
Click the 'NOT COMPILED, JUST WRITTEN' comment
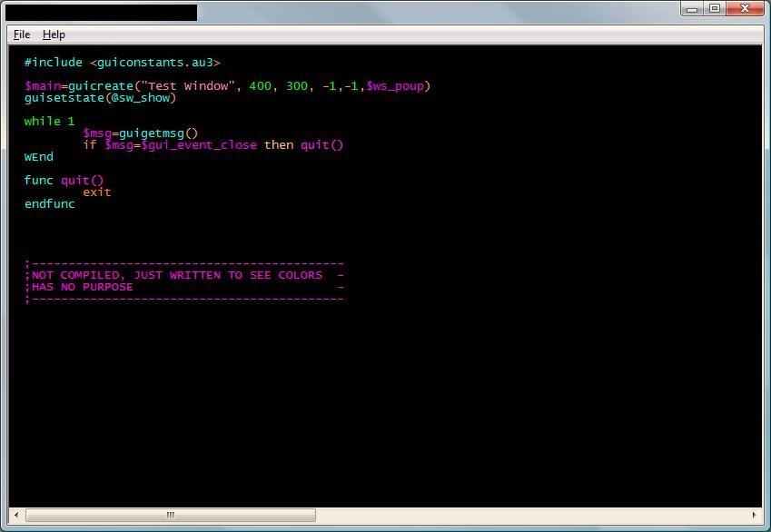126,275
